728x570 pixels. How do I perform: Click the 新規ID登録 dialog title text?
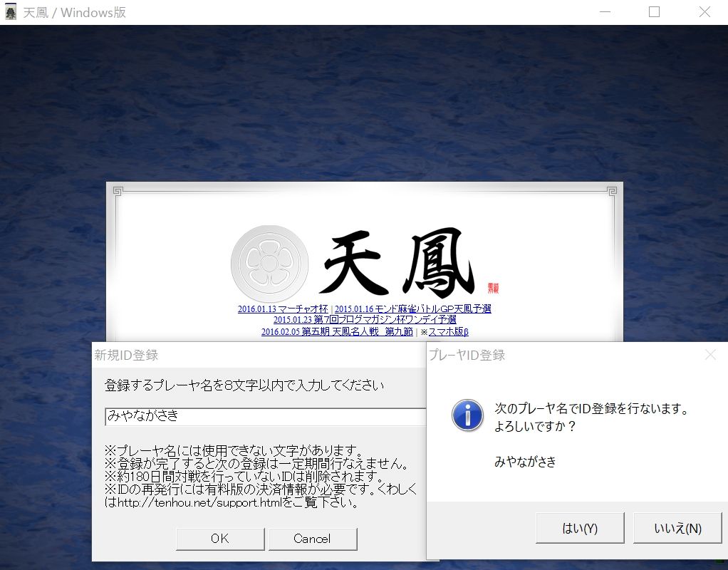126,356
